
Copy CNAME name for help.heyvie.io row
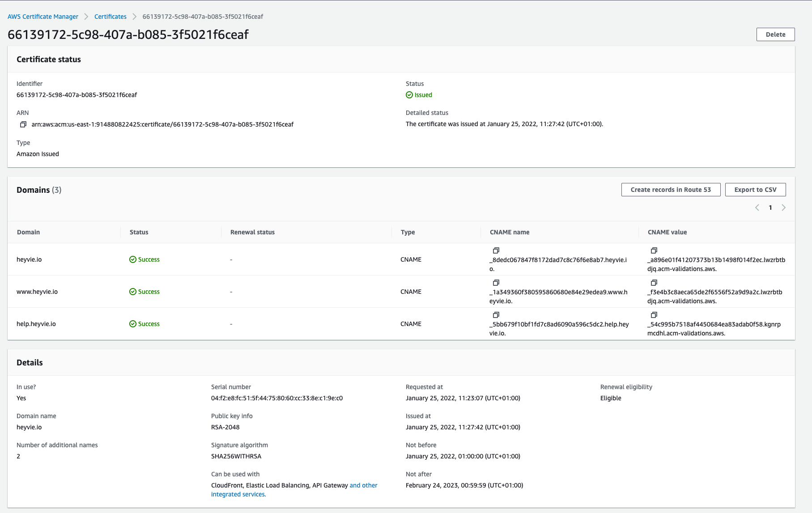pyautogui.click(x=496, y=315)
